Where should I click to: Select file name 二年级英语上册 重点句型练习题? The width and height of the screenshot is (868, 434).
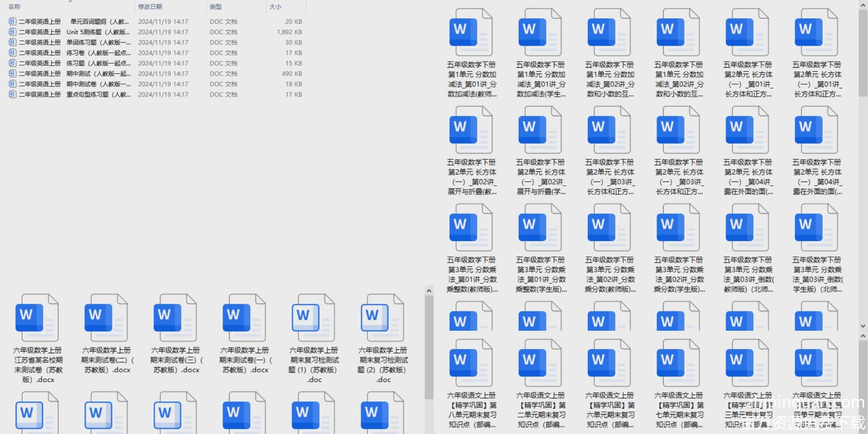click(75, 94)
